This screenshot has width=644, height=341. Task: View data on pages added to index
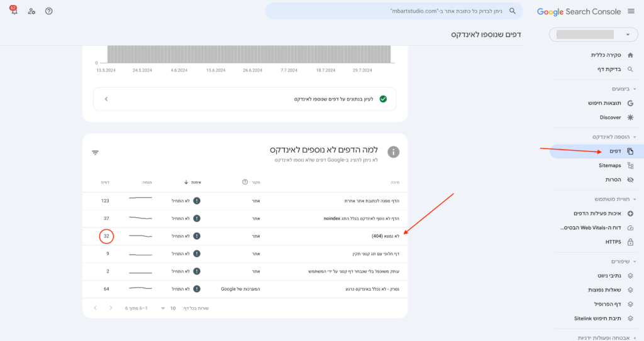(x=245, y=99)
